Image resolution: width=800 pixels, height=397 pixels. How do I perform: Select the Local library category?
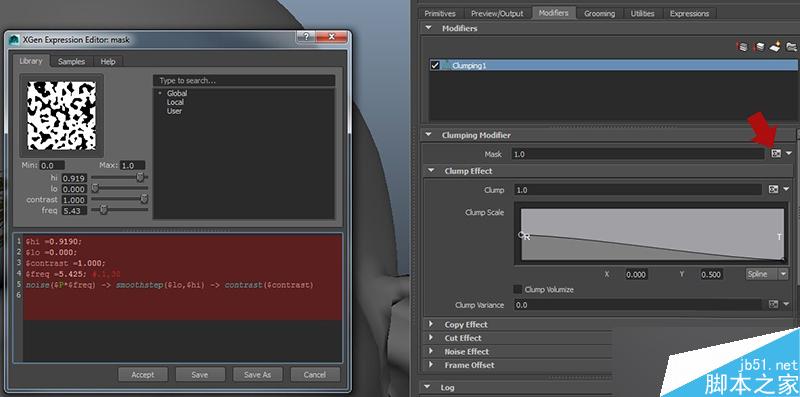[175, 102]
